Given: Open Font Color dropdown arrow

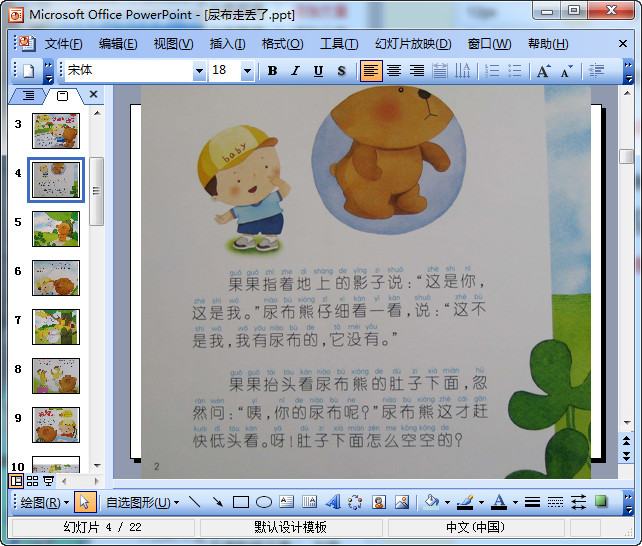Looking at the screenshot, I should [x=515, y=502].
